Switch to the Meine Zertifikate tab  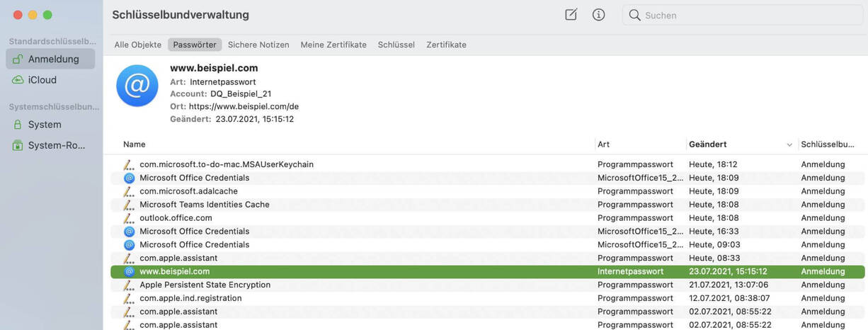333,45
